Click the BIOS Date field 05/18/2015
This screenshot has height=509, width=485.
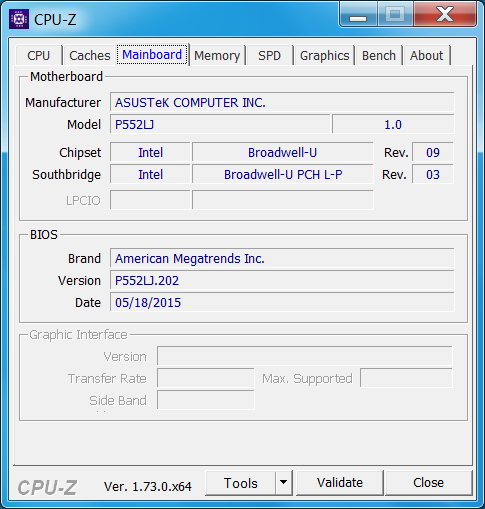282,302
